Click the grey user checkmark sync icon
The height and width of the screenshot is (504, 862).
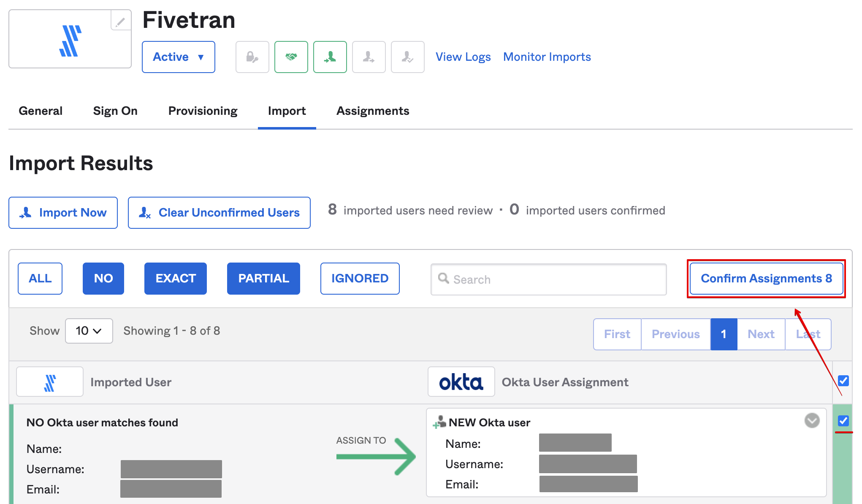tap(408, 57)
